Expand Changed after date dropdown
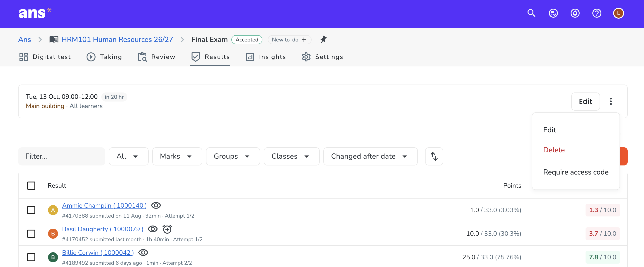644x267 pixels. pos(370,156)
